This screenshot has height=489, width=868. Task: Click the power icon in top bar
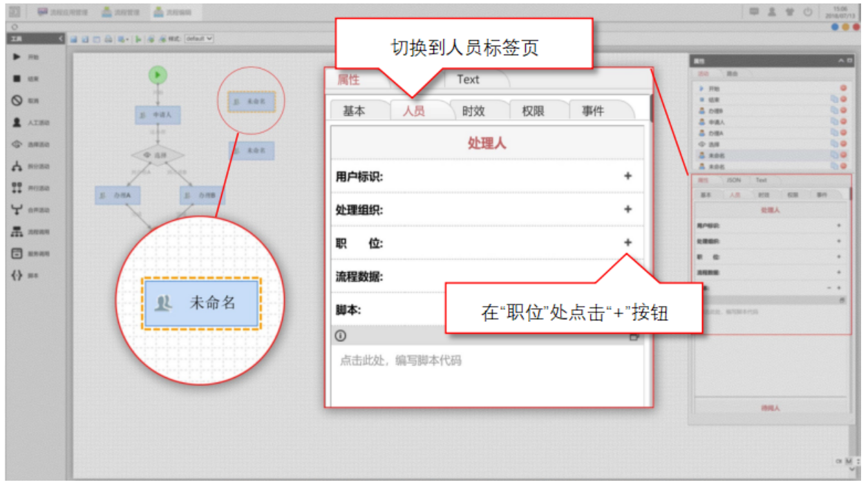coord(808,12)
